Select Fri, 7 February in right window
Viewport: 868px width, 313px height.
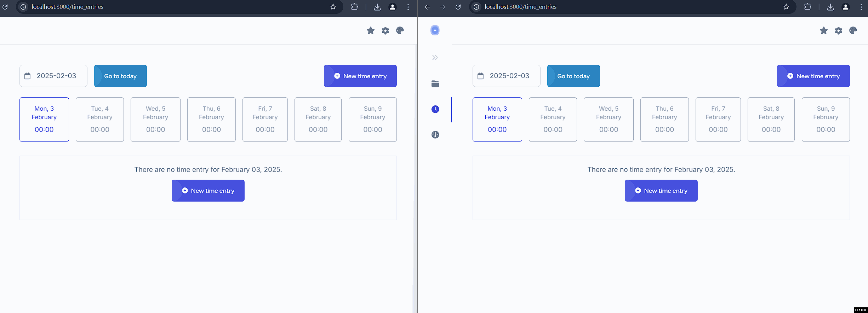click(x=718, y=120)
